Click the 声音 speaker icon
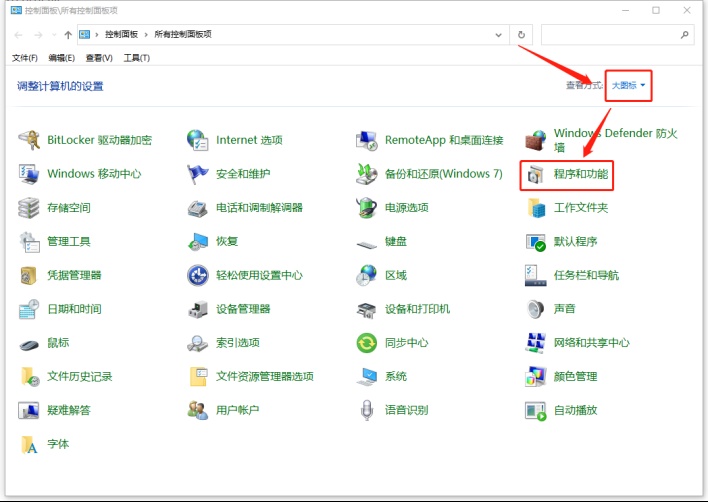Screen dimensions: 708x502 click(x=536, y=309)
